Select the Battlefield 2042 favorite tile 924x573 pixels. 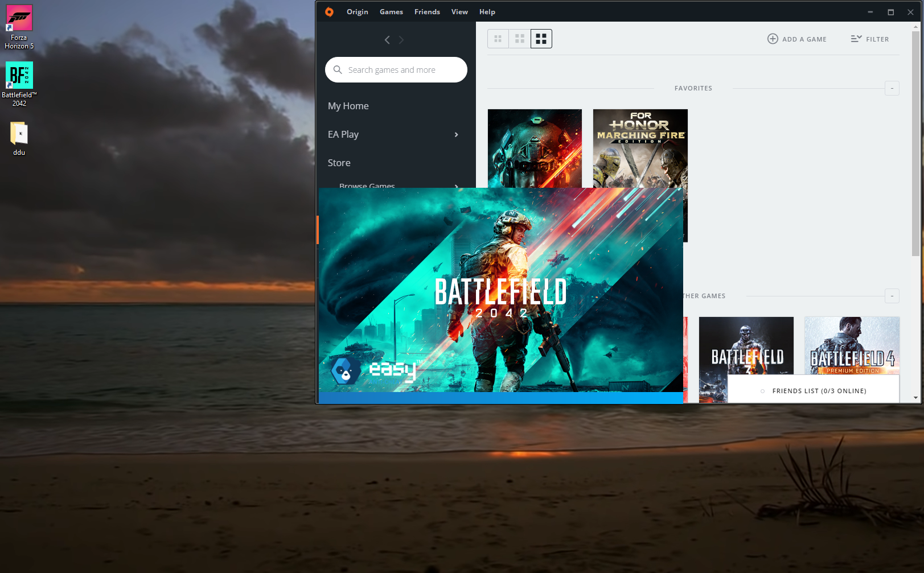tap(535, 149)
